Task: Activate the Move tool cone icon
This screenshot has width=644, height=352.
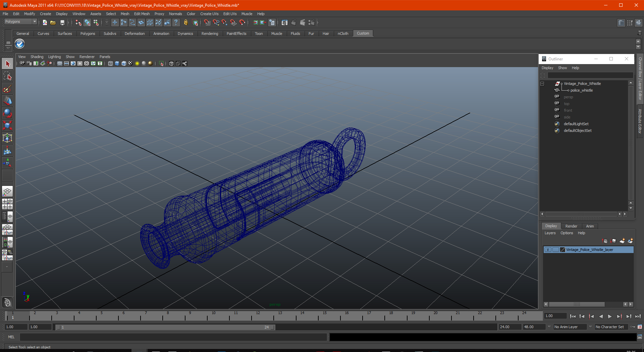Action: click(7, 101)
